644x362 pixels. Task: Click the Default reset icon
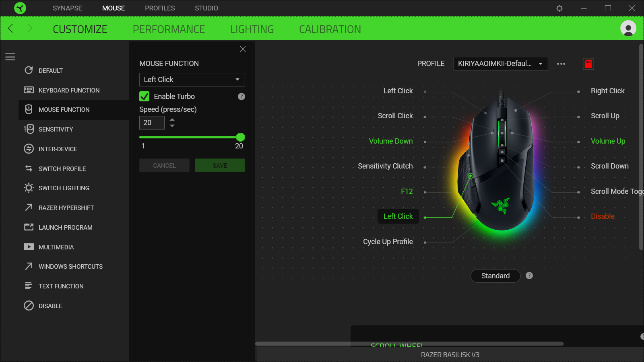(29, 70)
